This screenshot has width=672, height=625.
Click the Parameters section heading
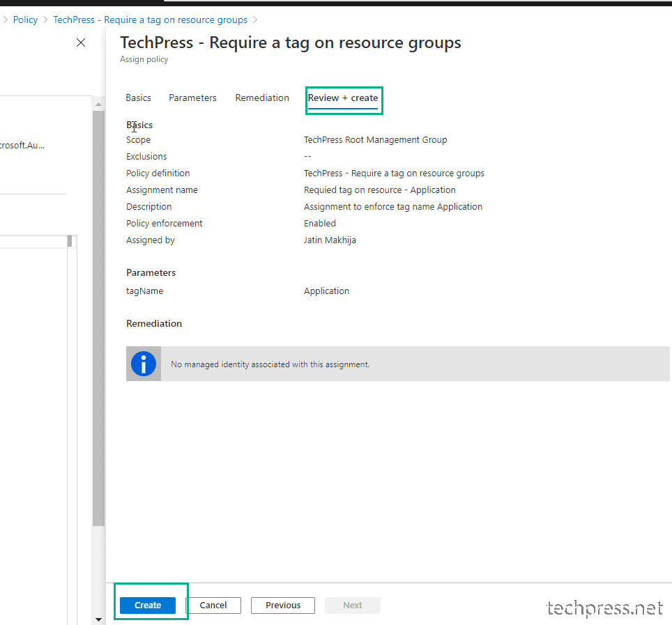[151, 272]
